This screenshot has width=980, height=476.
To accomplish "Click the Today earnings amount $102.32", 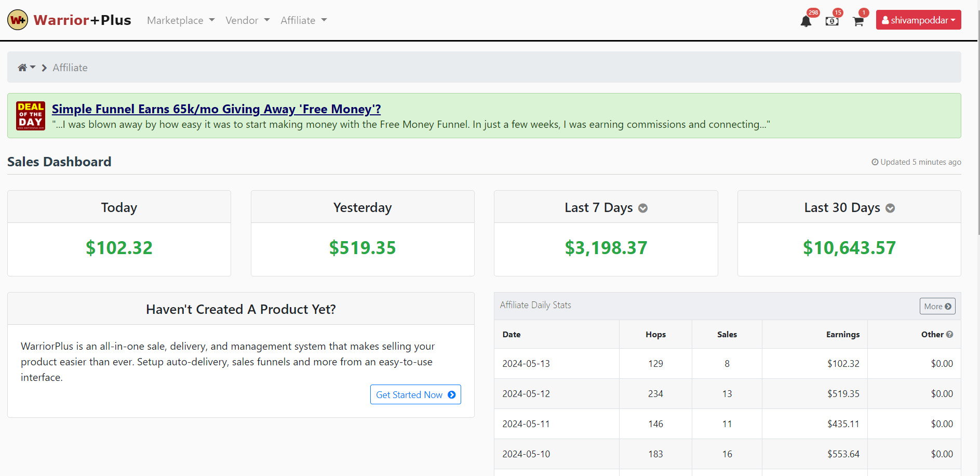I will click(119, 248).
